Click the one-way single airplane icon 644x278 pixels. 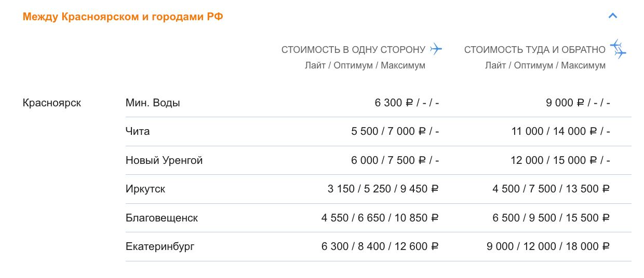click(436, 49)
